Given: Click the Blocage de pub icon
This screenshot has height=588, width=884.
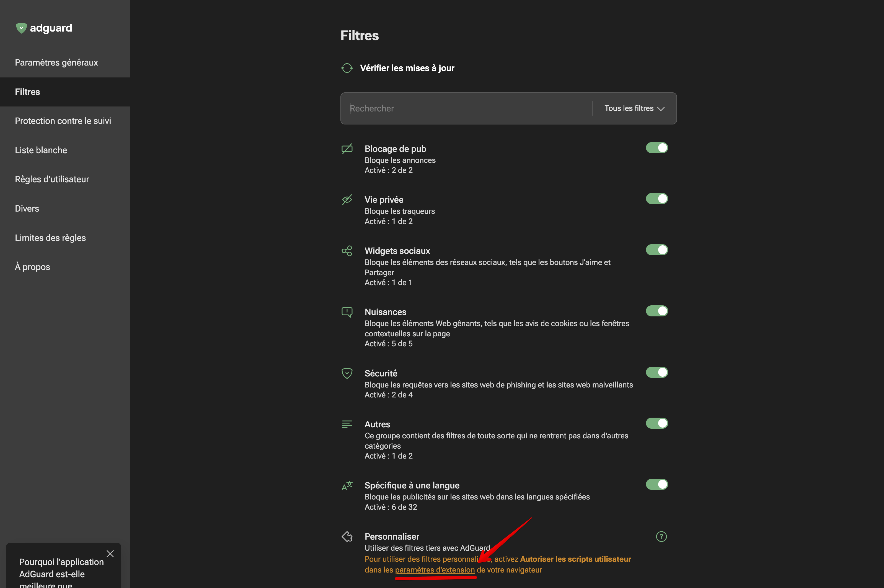Looking at the screenshot, I should click(347, 149).
